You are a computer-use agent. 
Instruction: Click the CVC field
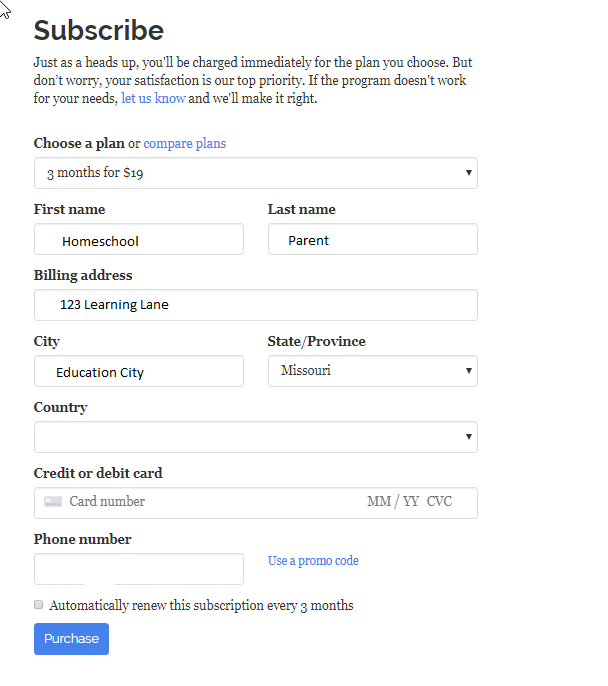440,502
